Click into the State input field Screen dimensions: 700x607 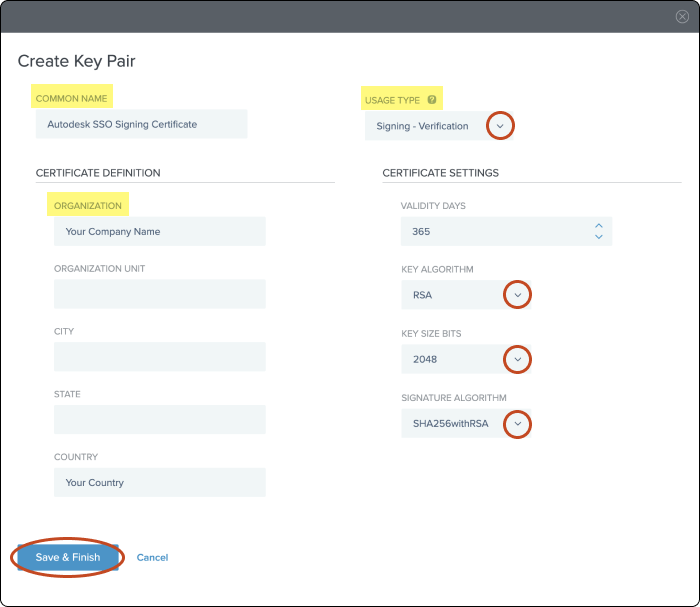coord(160,420)
